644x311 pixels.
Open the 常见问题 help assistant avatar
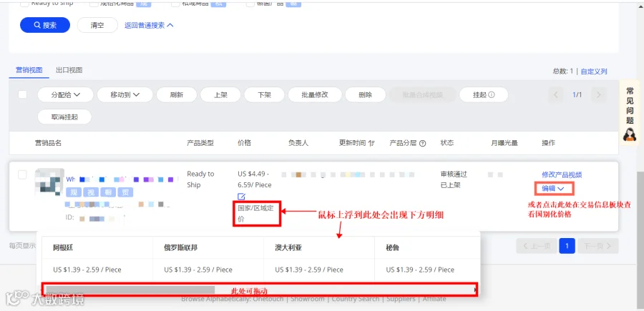pos(630,134)
